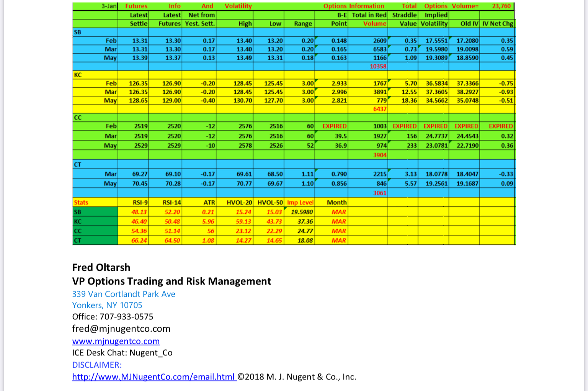Click the ATR column header
Viewport: 588px width, 391px height.
click(x=209, y=202)
